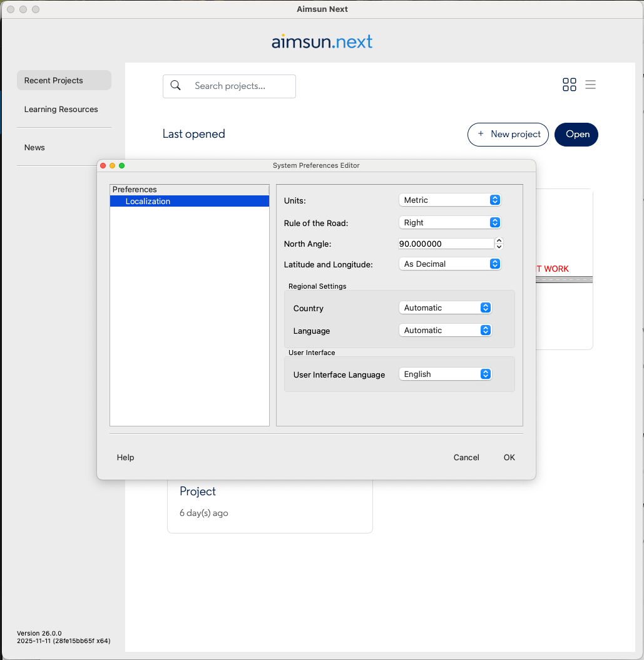Viewport: 644px width, 660px height.
Task: Select Localization in the Preferences tree
Action: (190, 201)
